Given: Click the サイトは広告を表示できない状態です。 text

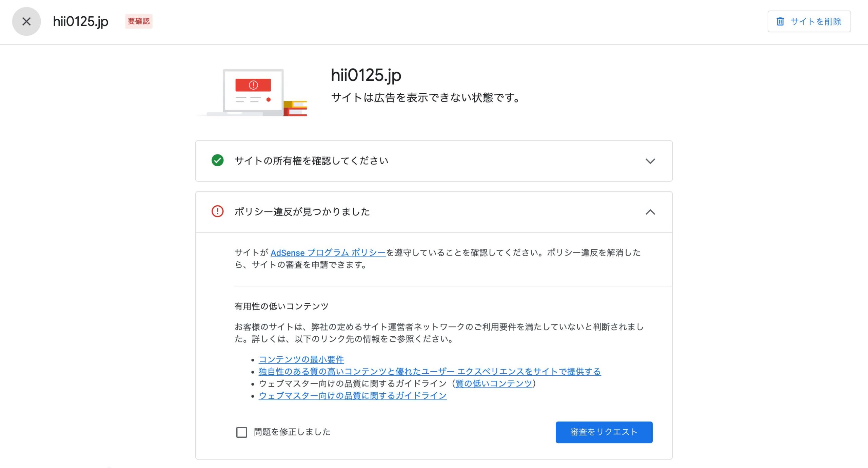Looking at the screenshot, I should (426, 98).
